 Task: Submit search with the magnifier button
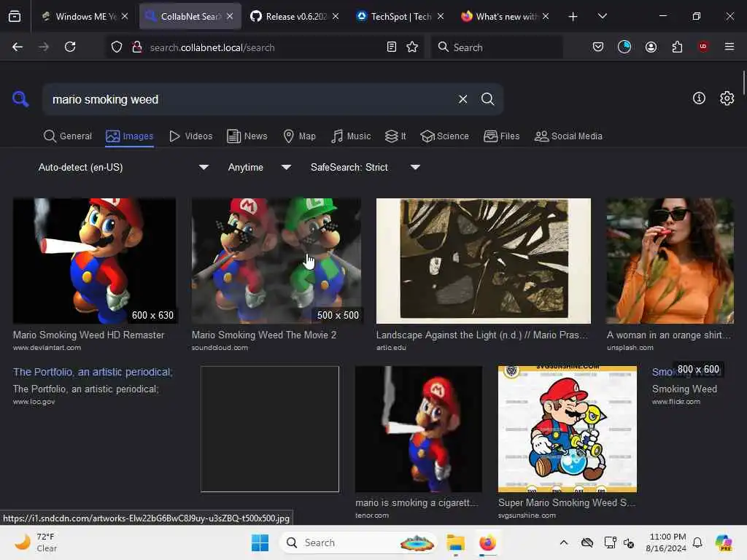tap(487, 99)
